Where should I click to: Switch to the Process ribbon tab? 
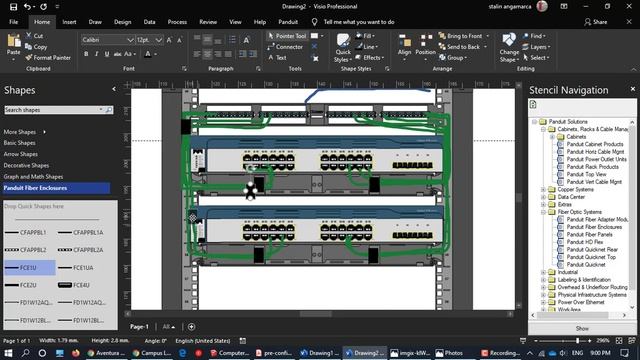pos(177,22)
